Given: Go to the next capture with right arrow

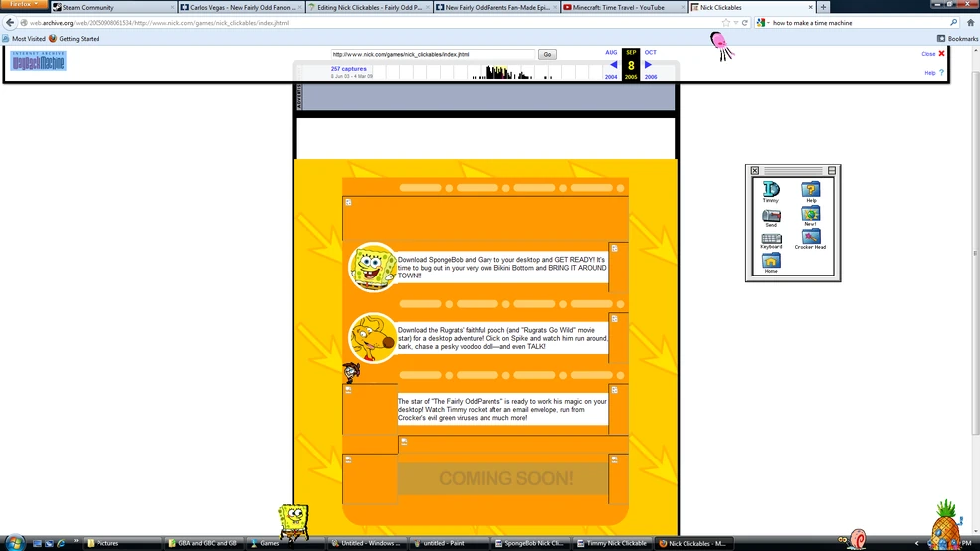Looking at the screenshot, I should pos(648,65).
